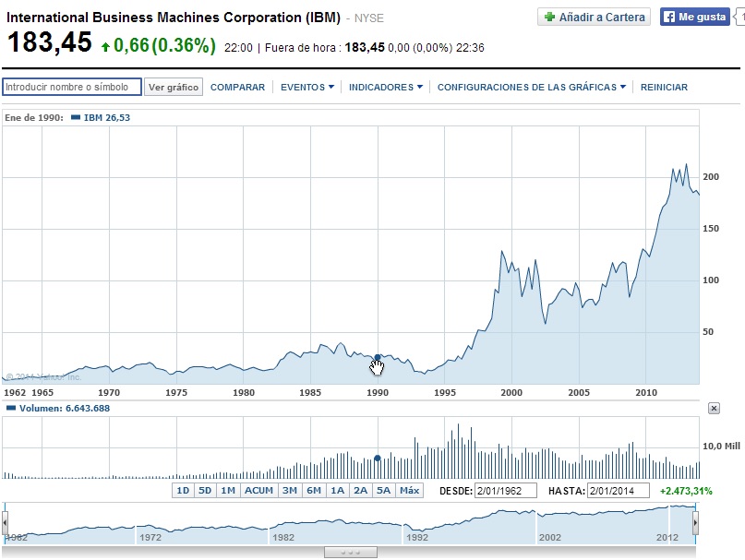This screenshot has height=560, width=745.
Task: Select the 2A time range
Action: (x=361, y=490)
